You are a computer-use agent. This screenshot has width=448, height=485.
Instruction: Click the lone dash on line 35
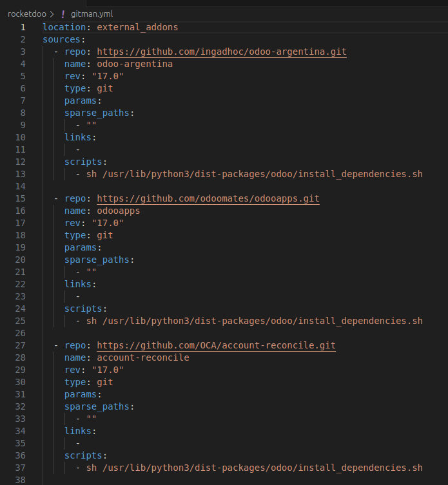[78, 444]
